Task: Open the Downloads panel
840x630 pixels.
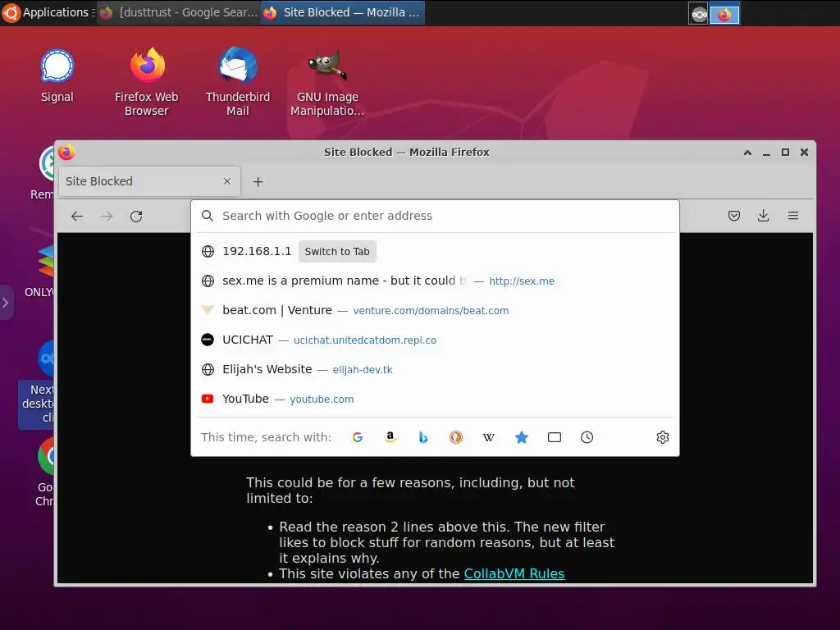Action: (x=764, y=216)
